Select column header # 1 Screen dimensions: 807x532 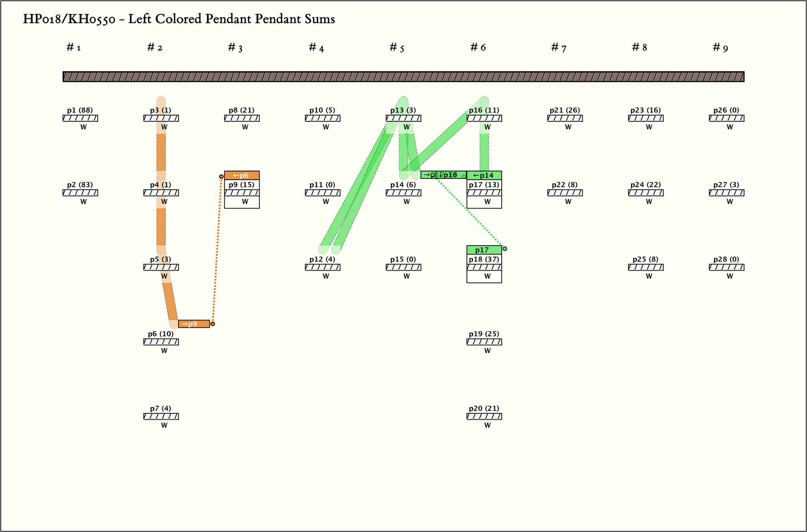pos(74,48)
